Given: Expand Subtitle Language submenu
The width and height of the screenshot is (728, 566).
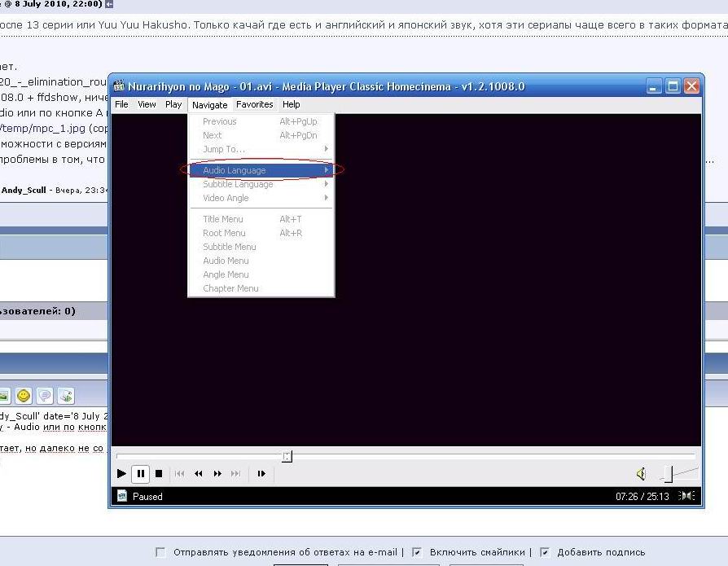Looking at the screenshot, I should tap(261, 184).
